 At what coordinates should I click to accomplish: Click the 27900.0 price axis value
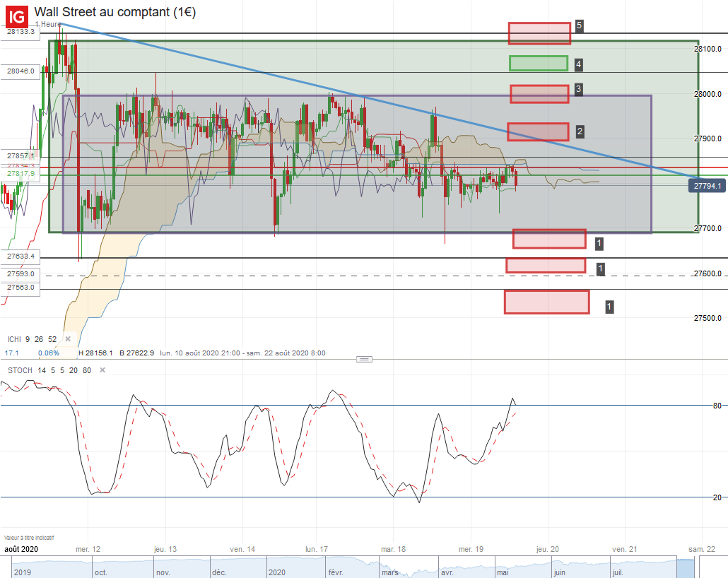tap(708, 138)
